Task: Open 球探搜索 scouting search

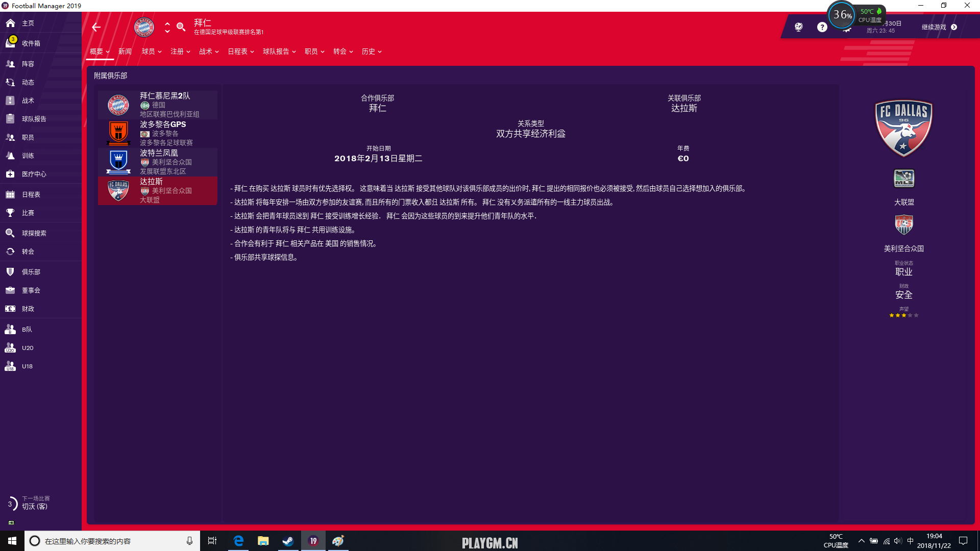Action: (34, 233)
